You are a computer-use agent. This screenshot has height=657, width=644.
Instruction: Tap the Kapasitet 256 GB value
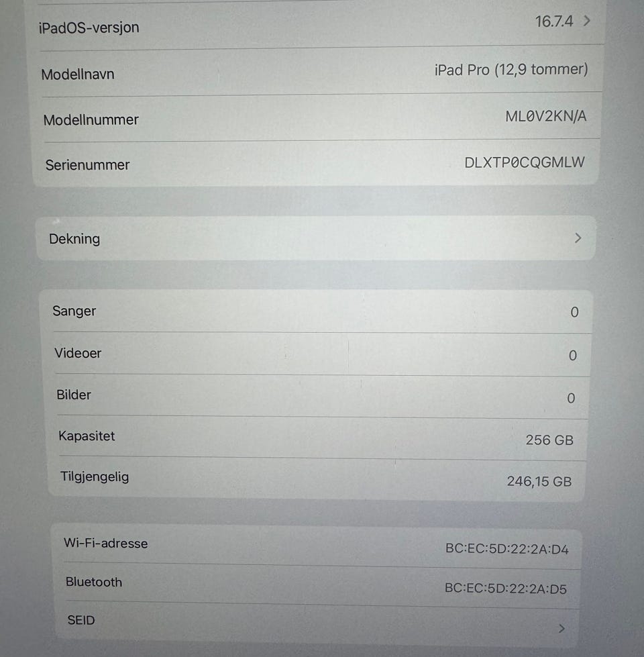(x=549, y=440)
